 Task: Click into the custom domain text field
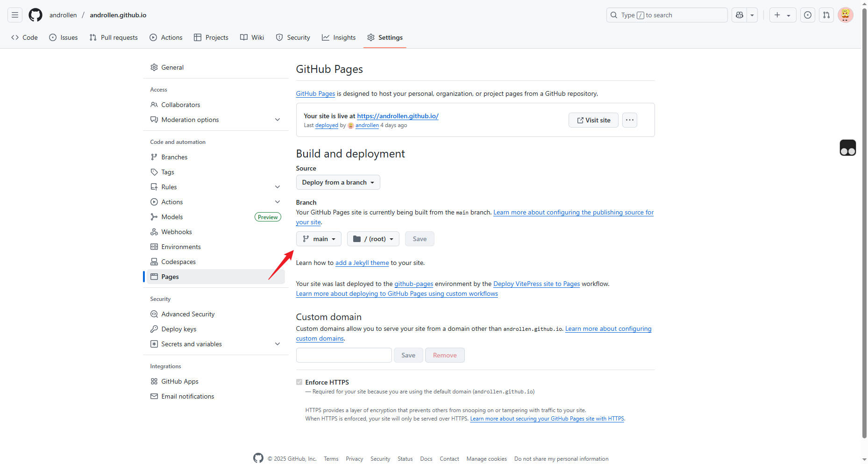(344, 355)
